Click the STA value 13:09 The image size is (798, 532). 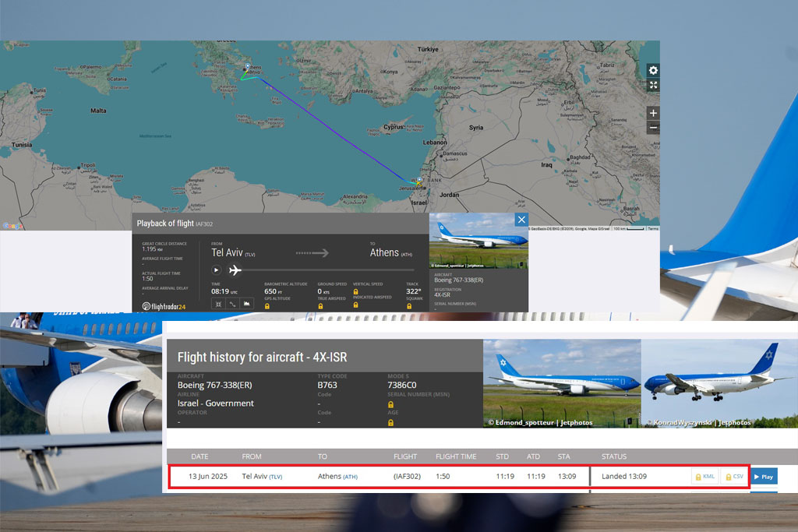pos(567,477)
